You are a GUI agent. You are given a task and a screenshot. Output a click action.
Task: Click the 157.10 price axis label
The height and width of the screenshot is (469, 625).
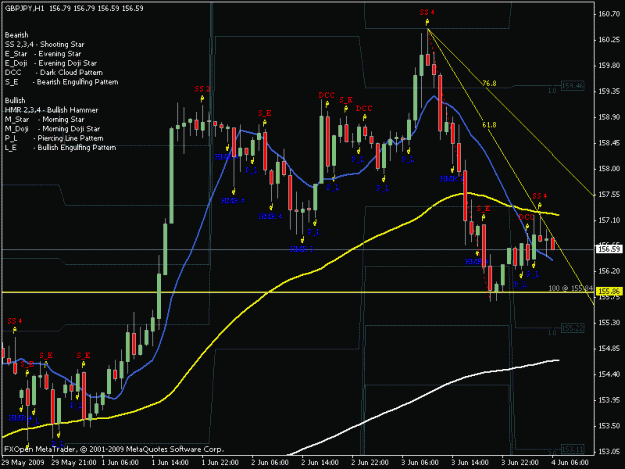click(609, 220)
